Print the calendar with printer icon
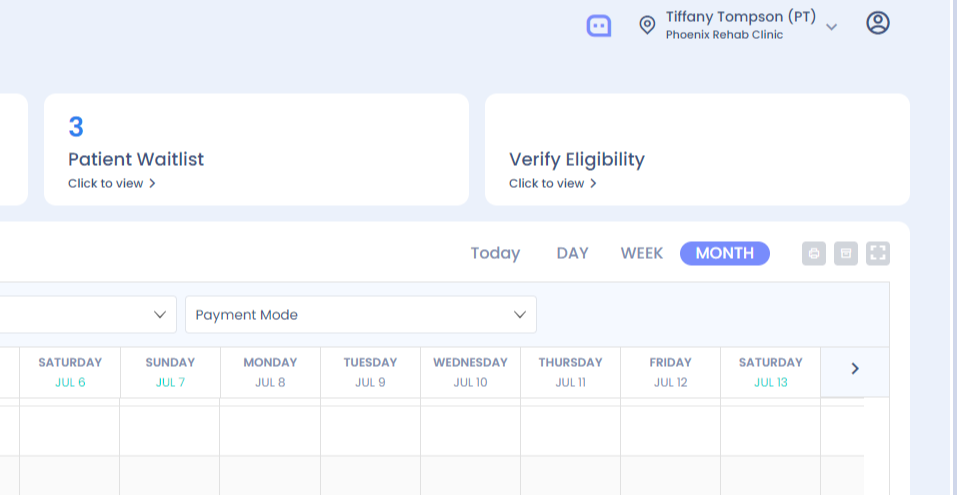 coord(814,254)
